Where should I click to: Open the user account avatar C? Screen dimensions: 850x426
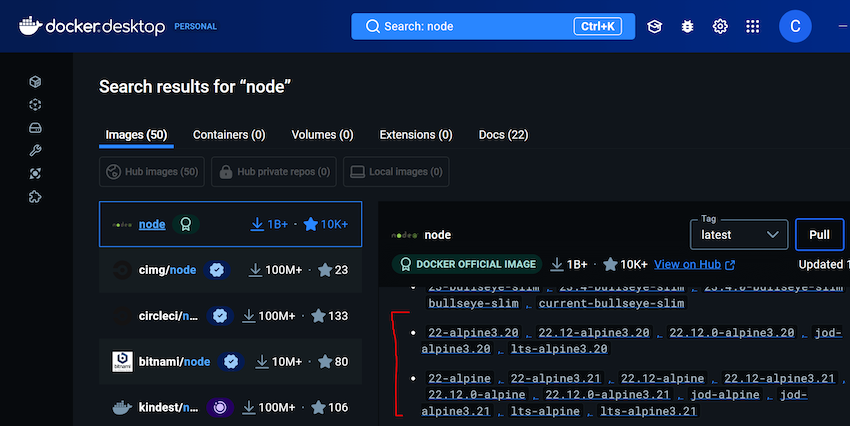point(795,26)
